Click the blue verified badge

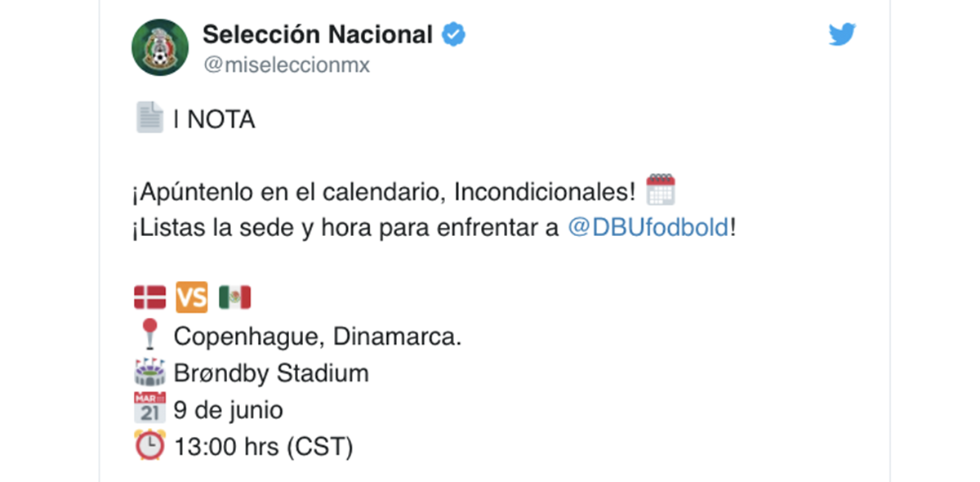(x=453, y=35)
